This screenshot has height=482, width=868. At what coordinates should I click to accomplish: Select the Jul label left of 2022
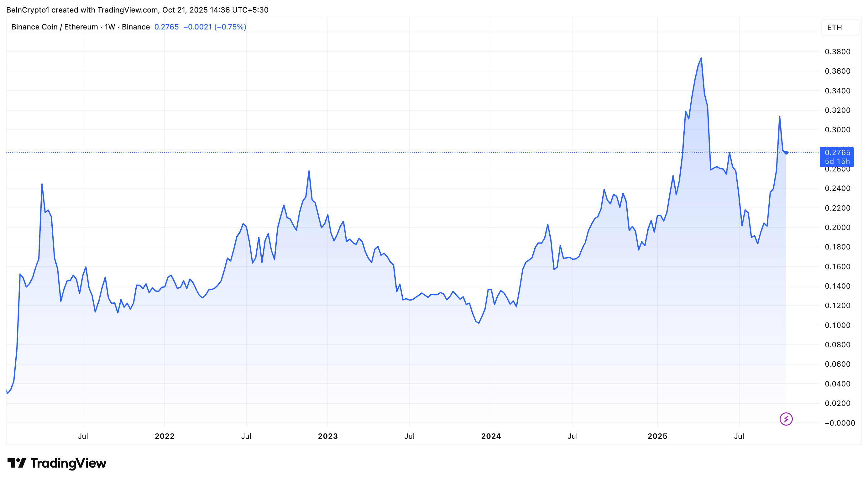(x=83, y=436)
